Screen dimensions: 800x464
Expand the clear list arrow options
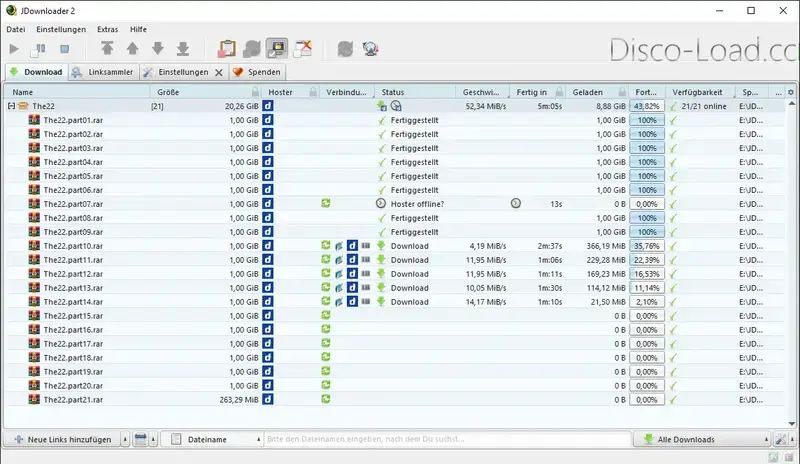click(153, 439)
